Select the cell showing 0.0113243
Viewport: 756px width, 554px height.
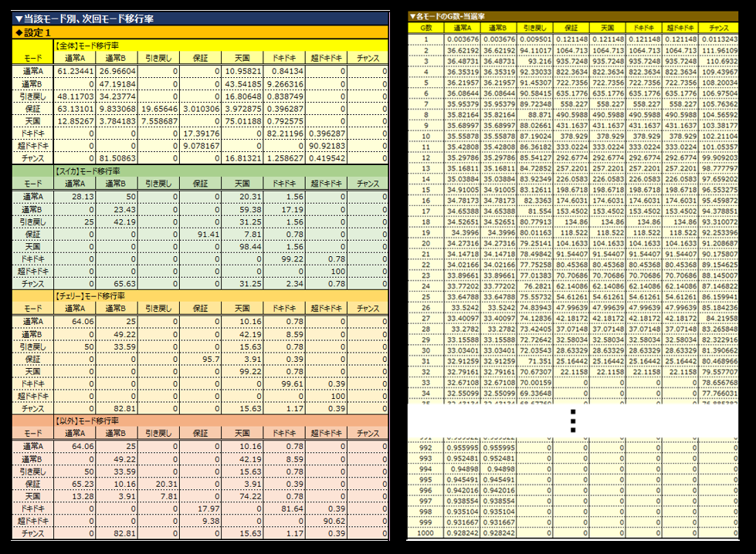(x=718, y=39)
